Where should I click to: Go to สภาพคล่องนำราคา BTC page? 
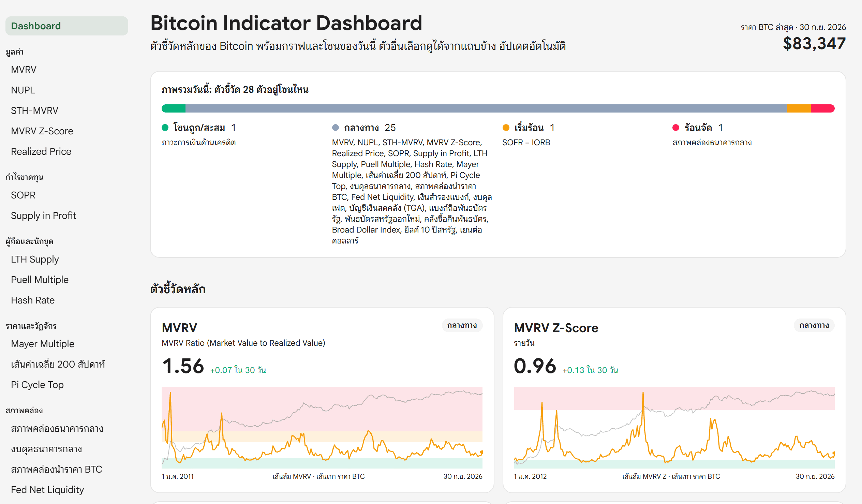(57, 470)
